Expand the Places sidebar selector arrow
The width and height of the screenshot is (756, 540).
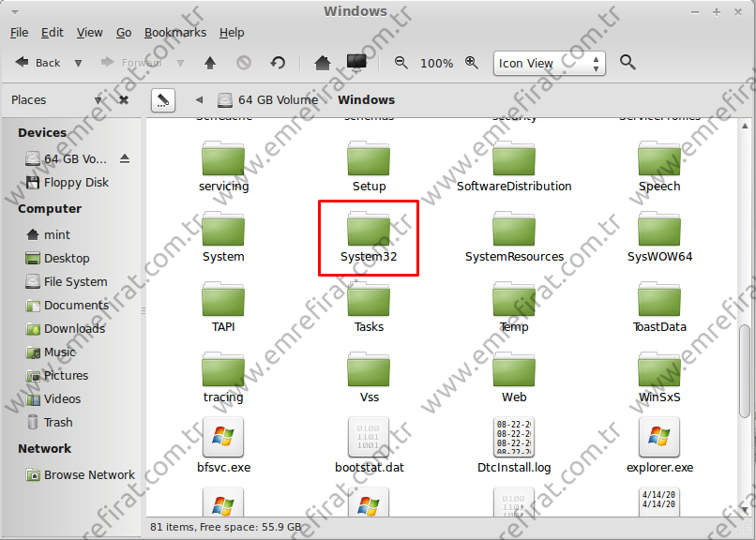coord(98,100)
